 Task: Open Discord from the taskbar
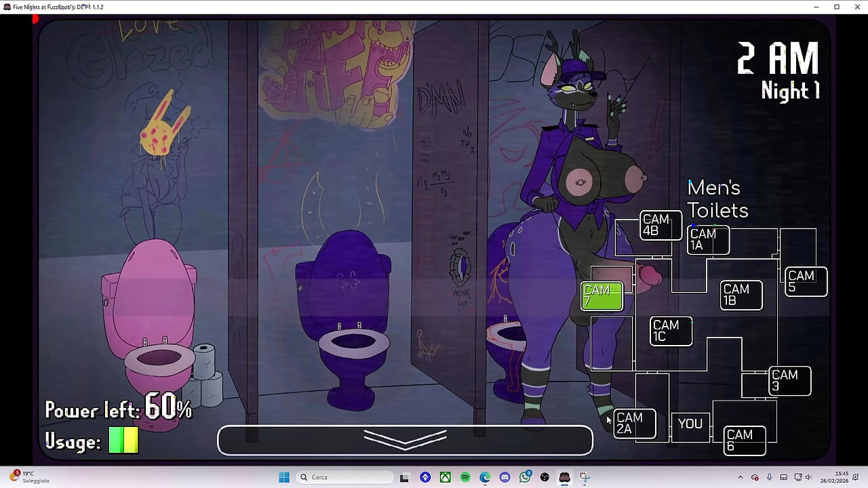click(505, 477)
